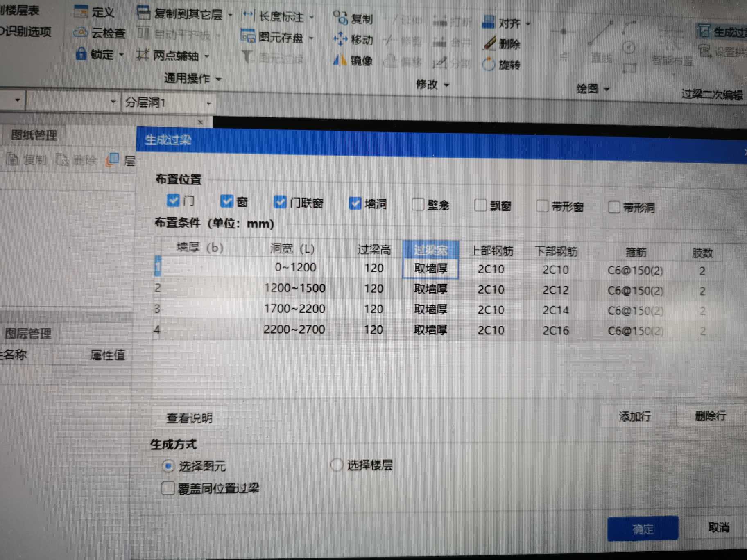747x560 pixels.
Task: Switch to 图层管理 tab
Action: tap(27, 334)
